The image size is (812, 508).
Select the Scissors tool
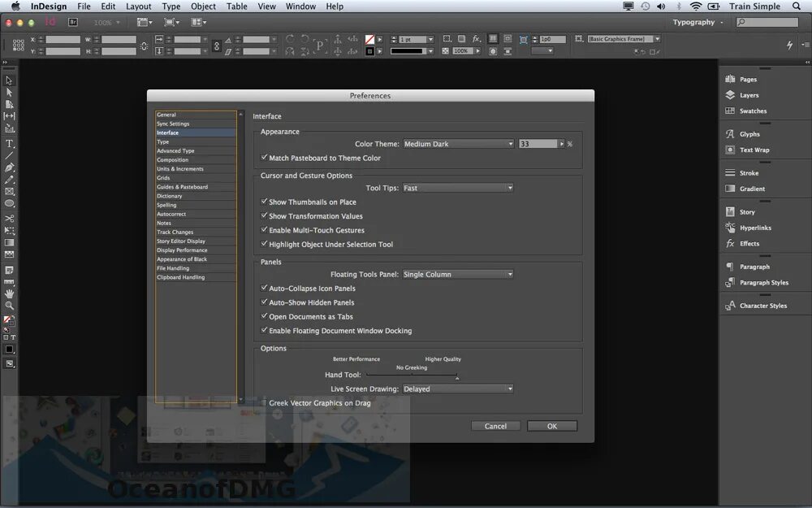pyautogui.click(x=9, y=218)
